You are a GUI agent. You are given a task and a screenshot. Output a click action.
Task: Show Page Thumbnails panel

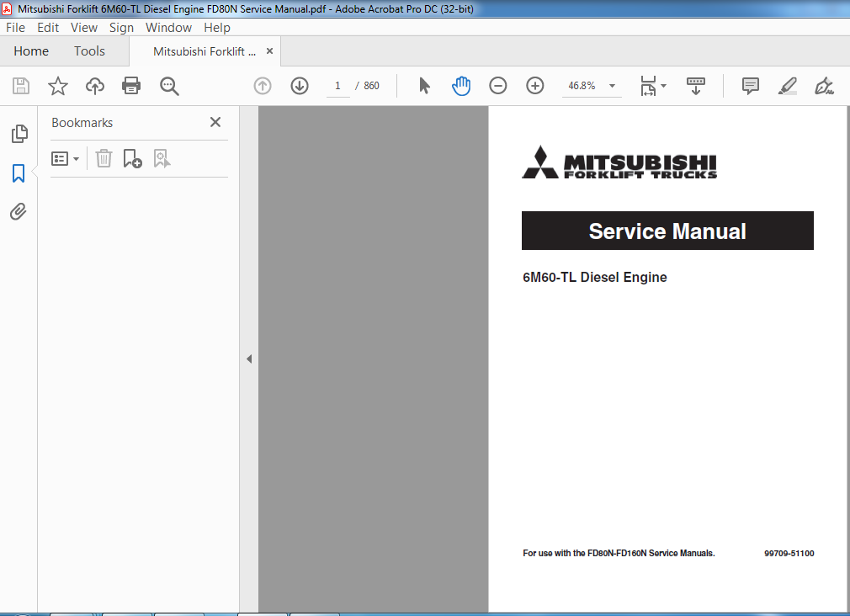coord(19,134)
